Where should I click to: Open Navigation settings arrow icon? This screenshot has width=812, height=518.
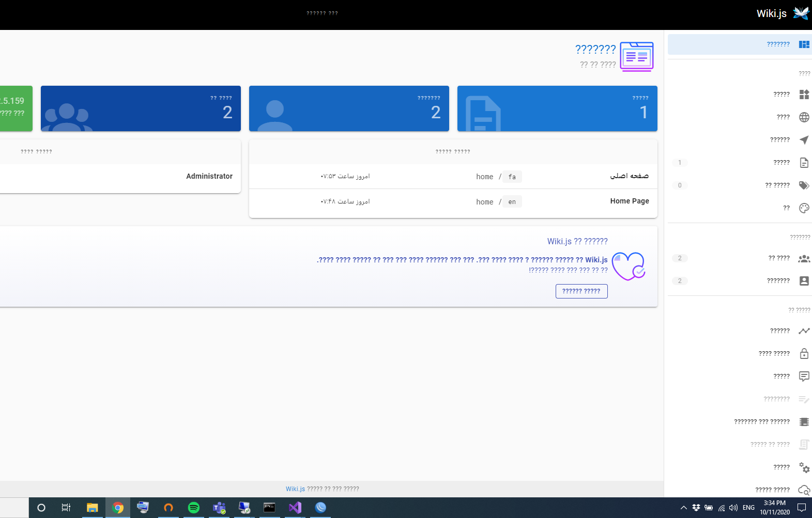pos(804,140)
